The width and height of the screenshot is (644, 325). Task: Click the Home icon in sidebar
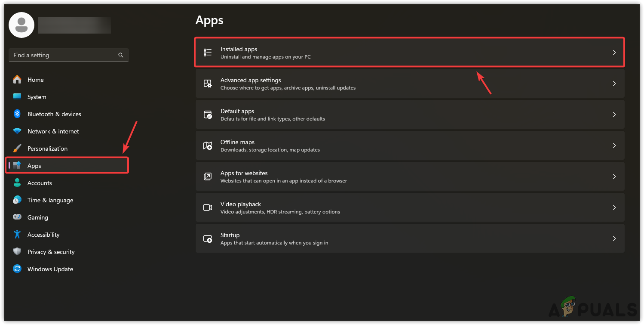click(x=17, y=80)
